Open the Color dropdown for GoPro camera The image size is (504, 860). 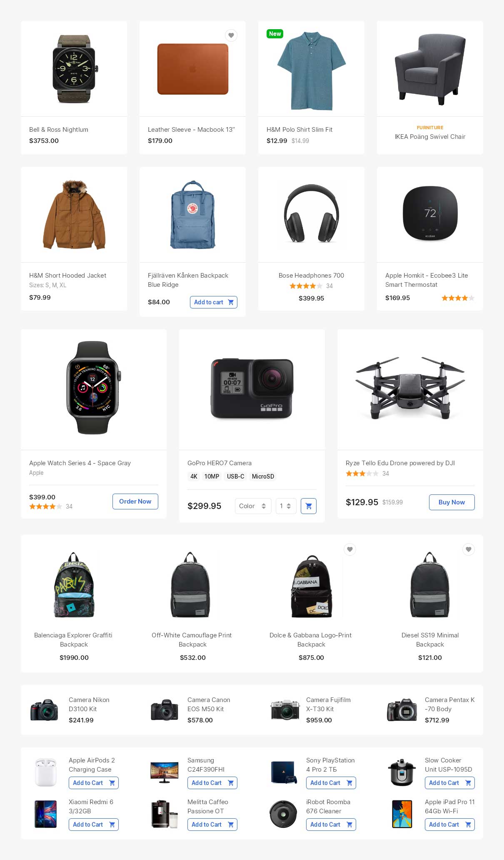click(253, 506)
